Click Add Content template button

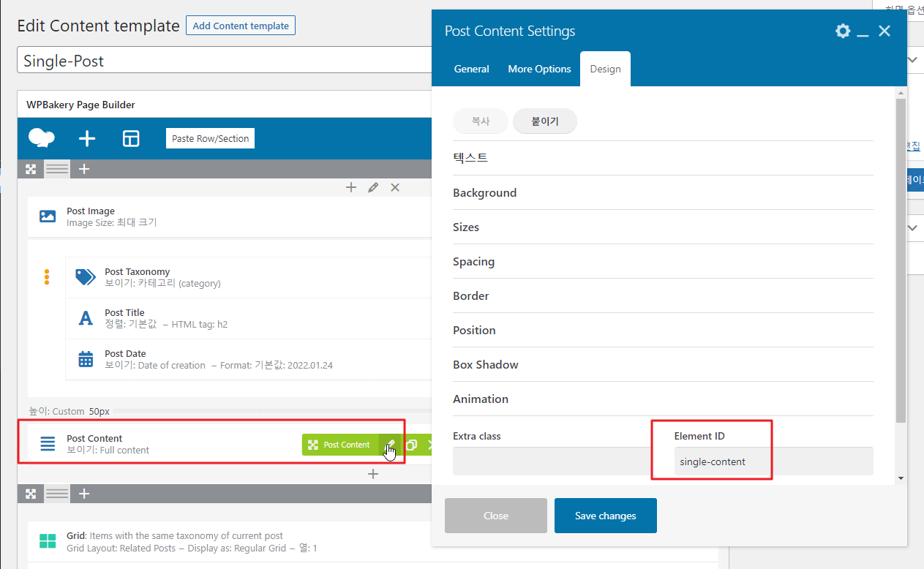click(241, 26)
